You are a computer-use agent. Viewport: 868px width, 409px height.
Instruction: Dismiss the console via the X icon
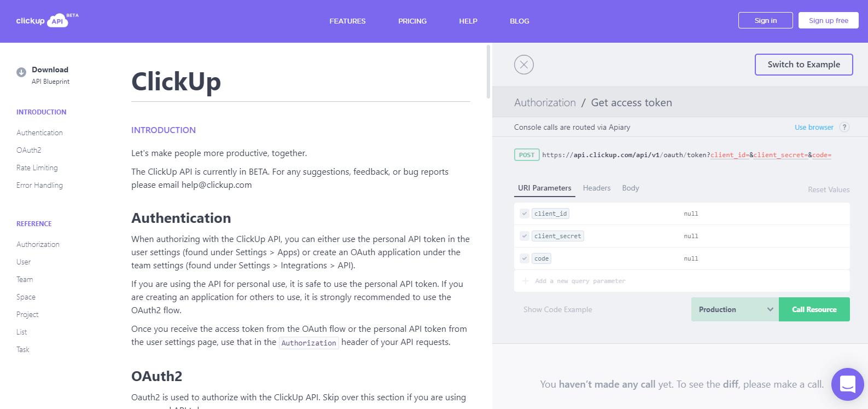pos(523,65)
